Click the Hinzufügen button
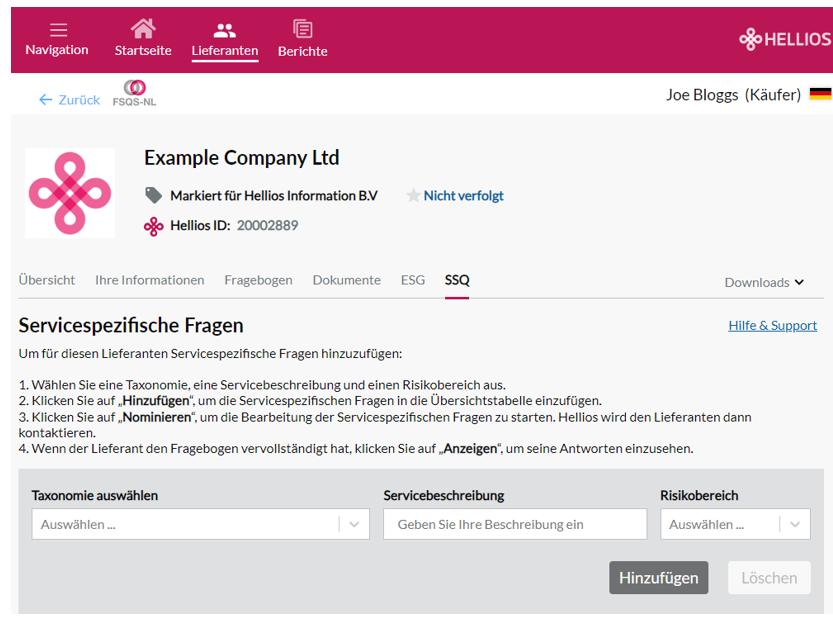833x618 pixels. [x=658, y=578]
